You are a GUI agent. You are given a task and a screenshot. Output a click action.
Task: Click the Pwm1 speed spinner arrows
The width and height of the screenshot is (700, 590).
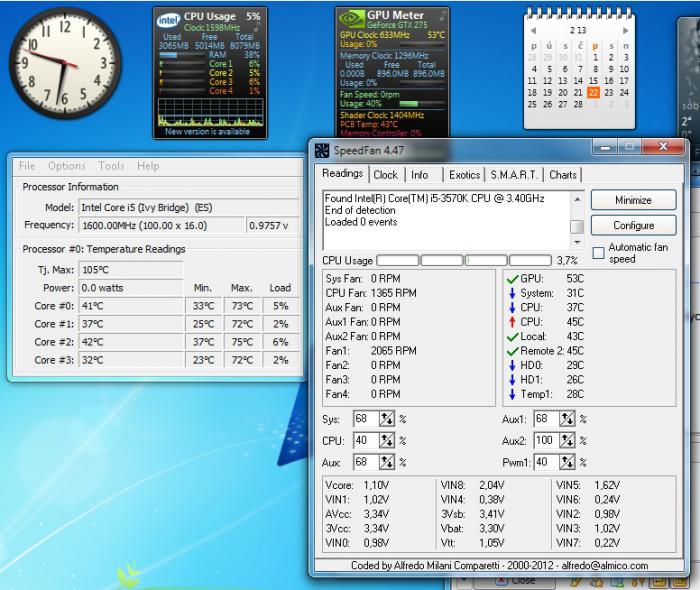tap(567, 462)
